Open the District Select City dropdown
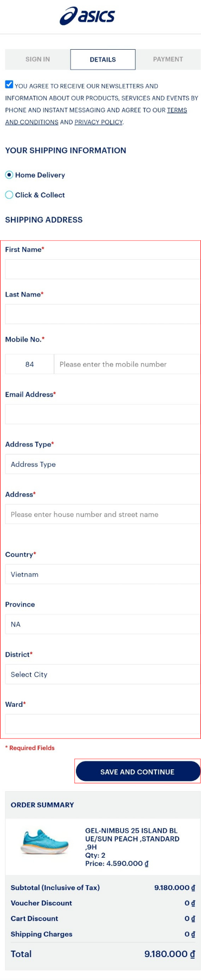 point(103,674)
